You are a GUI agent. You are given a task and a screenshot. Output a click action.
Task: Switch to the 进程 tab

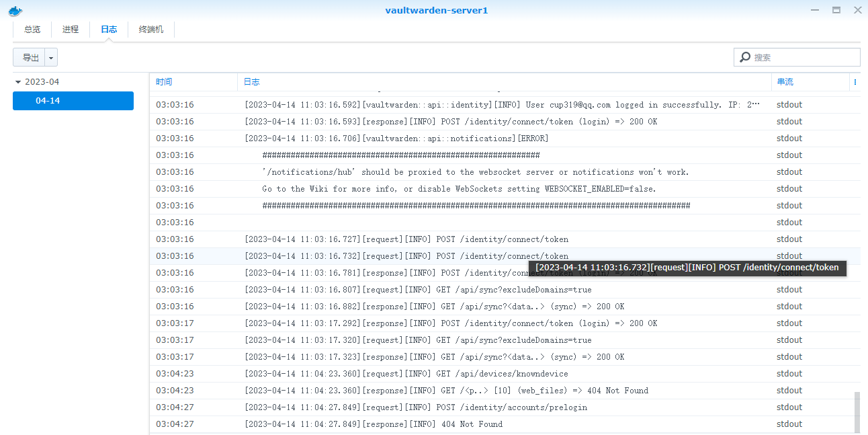[71, 30]
